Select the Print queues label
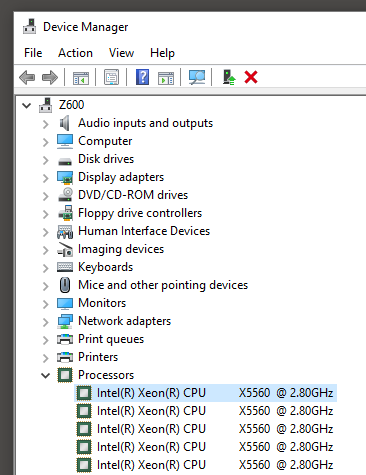The height and width of the screenshot is (475, 366). click(x=111, y=339)
